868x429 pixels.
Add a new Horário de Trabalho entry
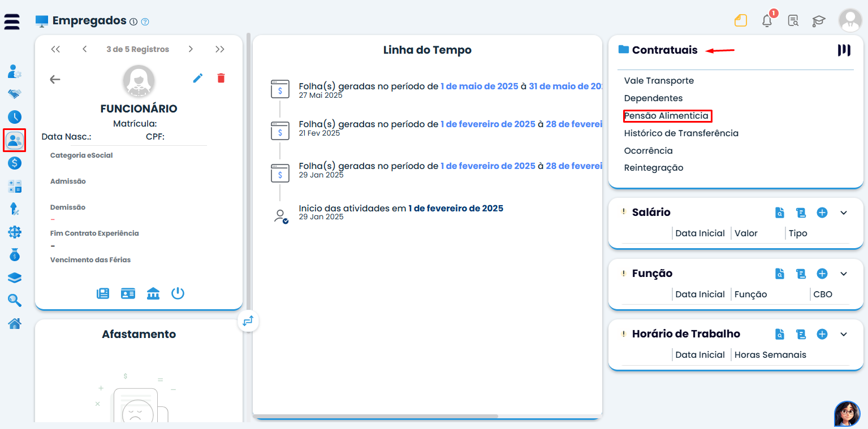[822, 334]
